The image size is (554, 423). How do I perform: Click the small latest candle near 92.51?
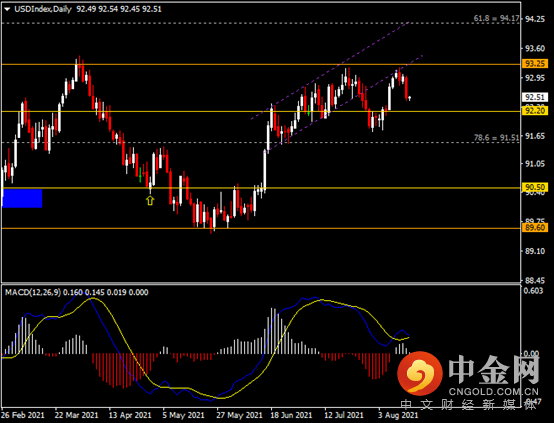(x=409, y=98)
